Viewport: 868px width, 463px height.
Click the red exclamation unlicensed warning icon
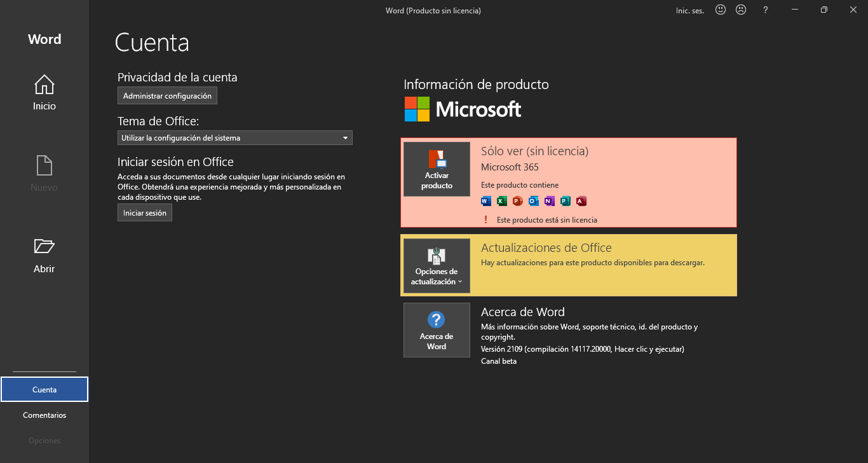point(486,219)
